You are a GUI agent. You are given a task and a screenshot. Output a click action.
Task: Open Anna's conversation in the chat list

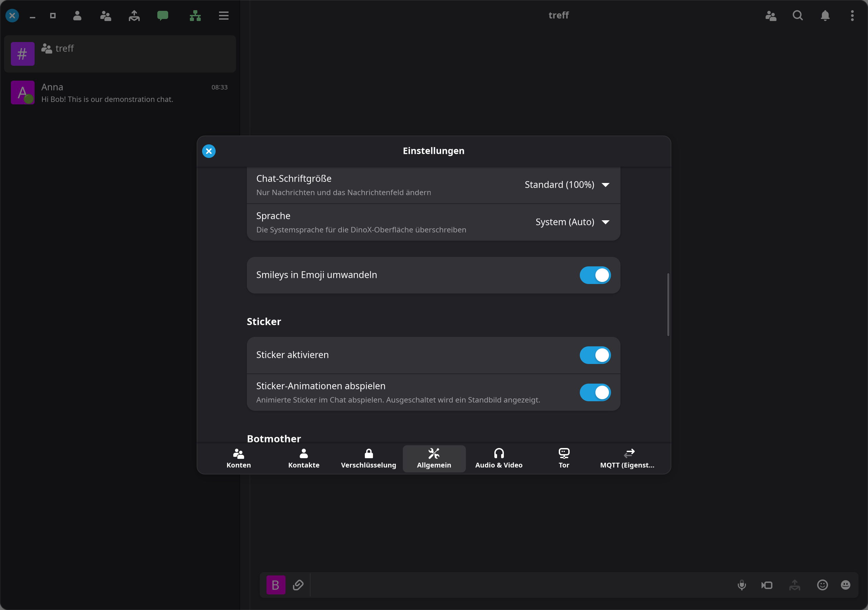click(x=120, y=93)
